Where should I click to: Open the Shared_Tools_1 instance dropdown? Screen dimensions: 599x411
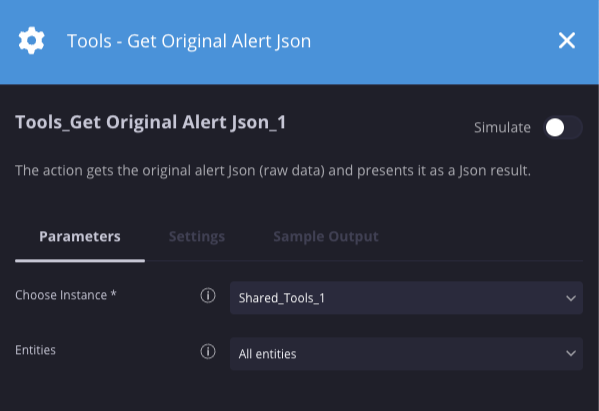[406, 298]
